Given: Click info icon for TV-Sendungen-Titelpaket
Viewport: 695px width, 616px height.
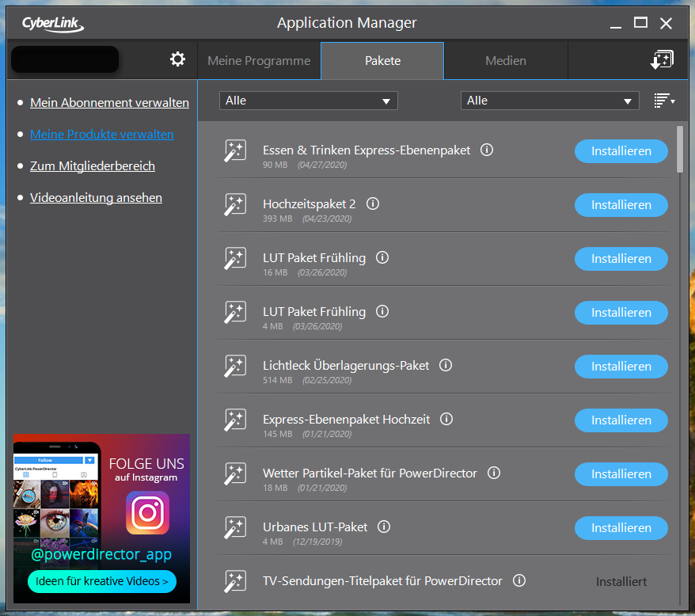Looking at the screenshot, I should (519, 580).
